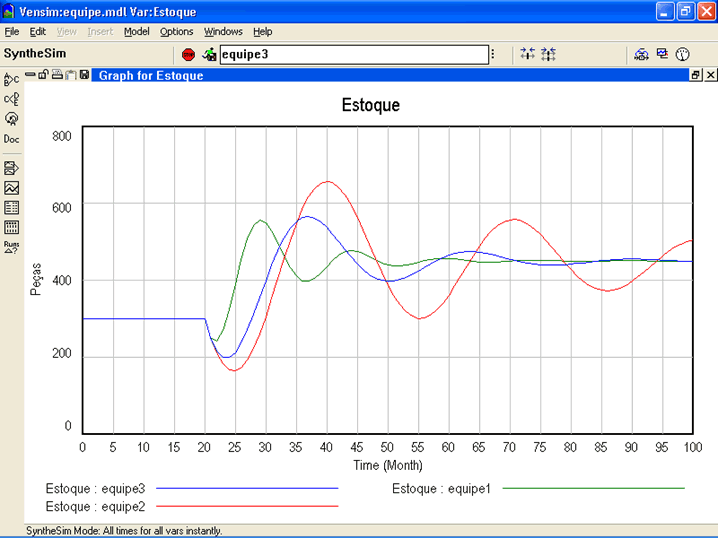Click the red Stop simulation icon
719x539 pixels.
click(x=189, y=54)
